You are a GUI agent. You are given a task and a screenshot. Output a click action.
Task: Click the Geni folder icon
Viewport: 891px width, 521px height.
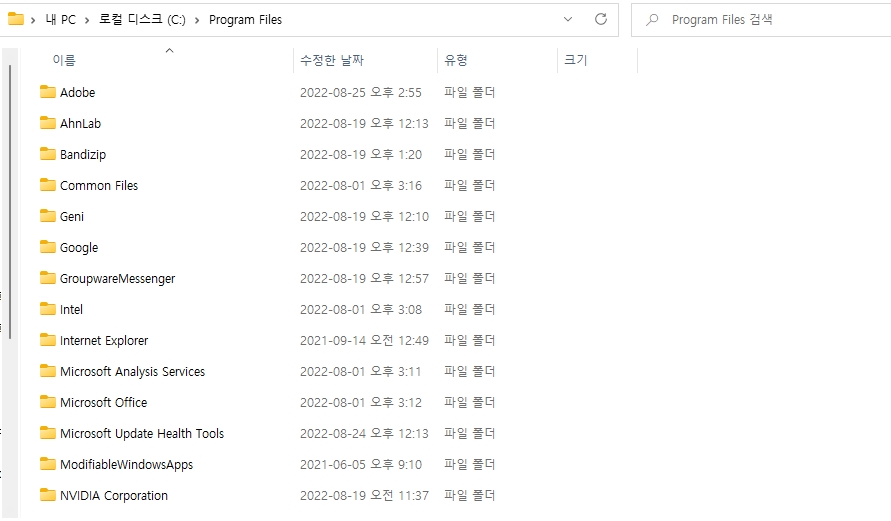tap(48, 215)
